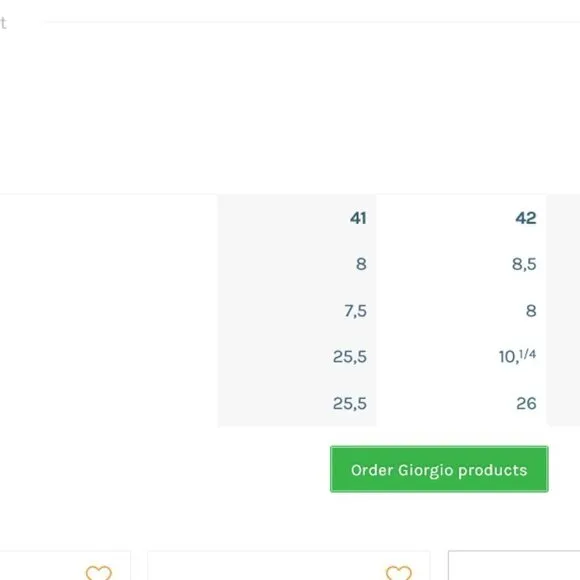Click the 8 value directly below header 41
This screenshot has height=580, width=580.
[x=361, y=264]
